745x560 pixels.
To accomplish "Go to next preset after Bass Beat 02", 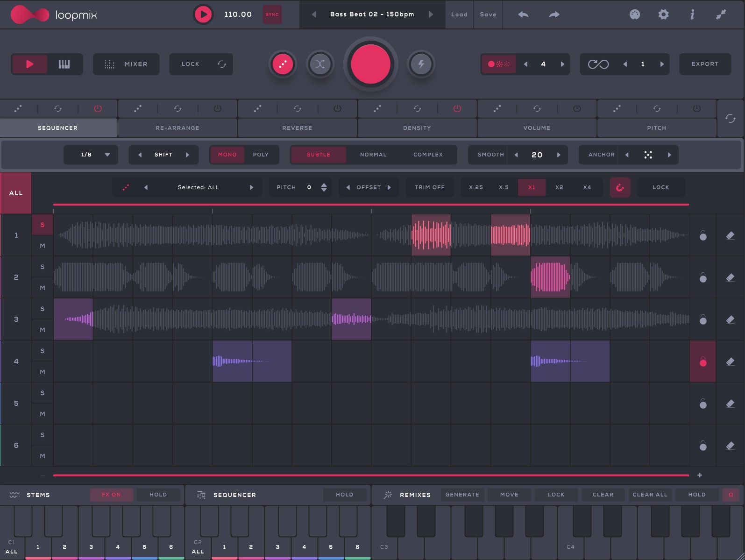I will coord(431,14).
